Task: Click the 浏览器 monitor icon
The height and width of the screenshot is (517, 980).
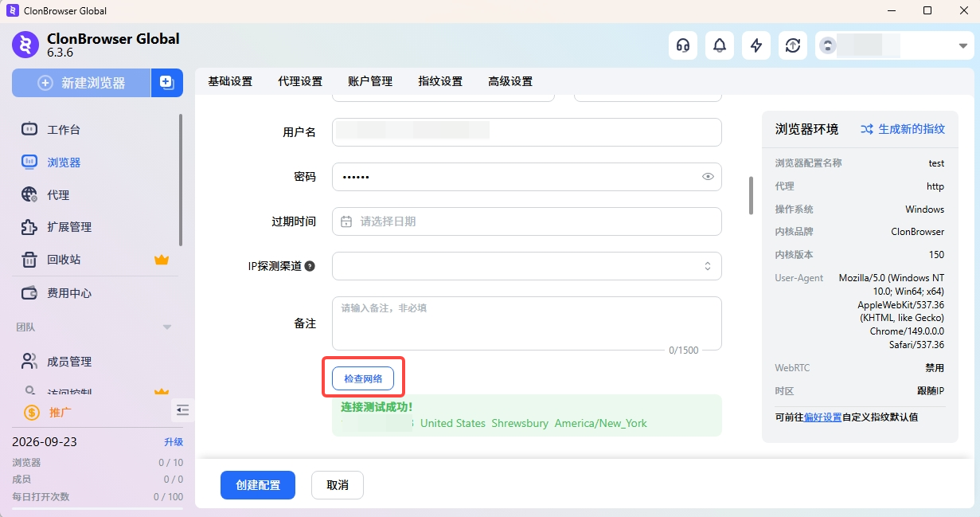Action: [29, 162]
